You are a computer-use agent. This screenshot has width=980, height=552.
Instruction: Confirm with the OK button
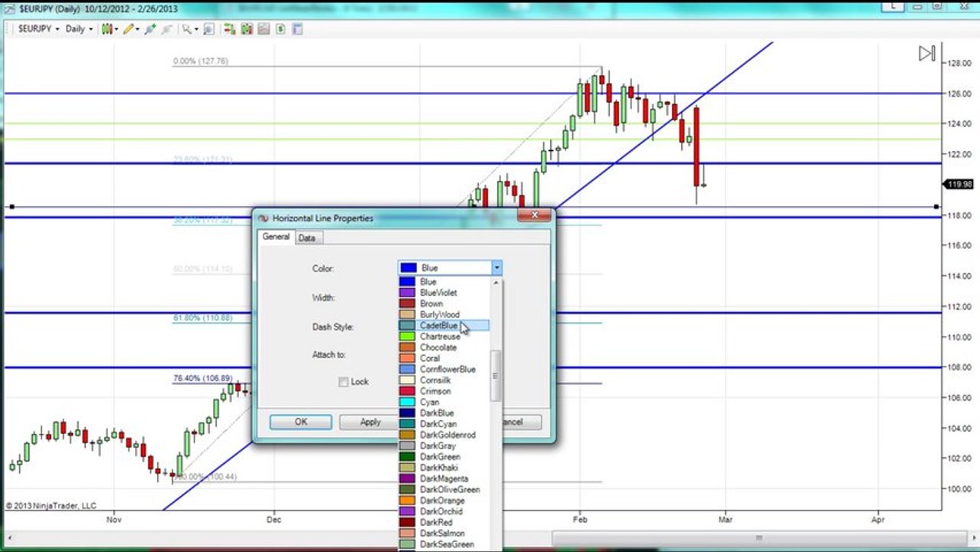pyautogui.click(x=300, y=422)
